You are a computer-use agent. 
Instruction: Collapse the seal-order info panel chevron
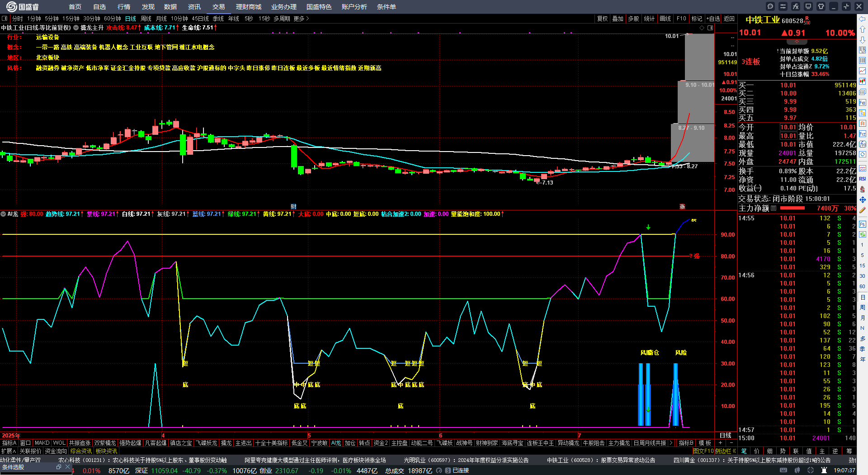[797, 42]
